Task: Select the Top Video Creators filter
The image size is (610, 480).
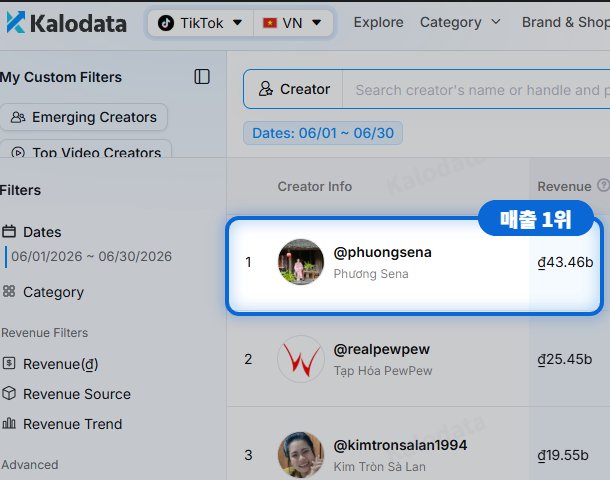Action: click(x=86, y=150)
